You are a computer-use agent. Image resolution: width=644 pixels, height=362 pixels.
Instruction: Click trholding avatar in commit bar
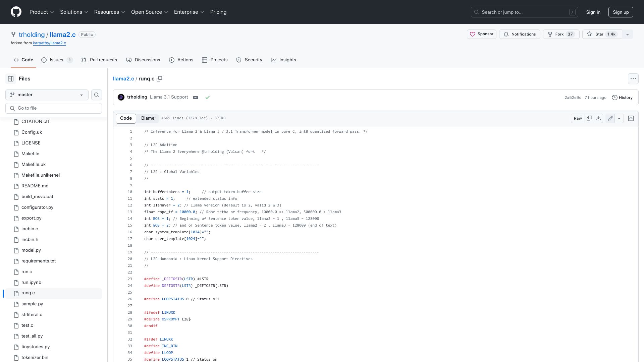point(121,97)
